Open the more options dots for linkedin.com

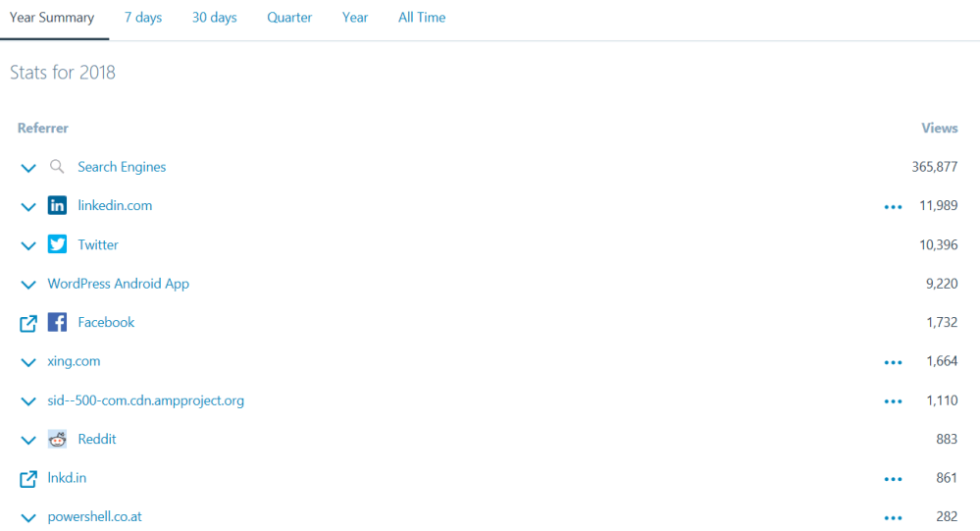[893, 207]
